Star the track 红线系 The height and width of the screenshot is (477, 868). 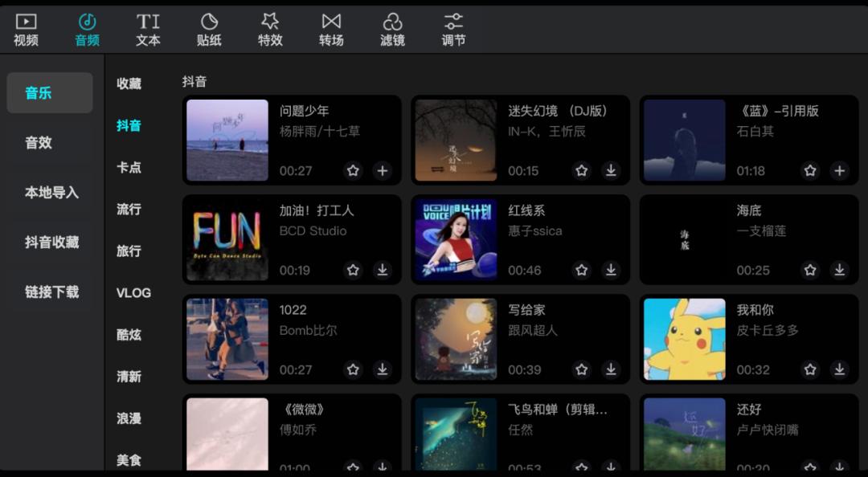point(581,271)
